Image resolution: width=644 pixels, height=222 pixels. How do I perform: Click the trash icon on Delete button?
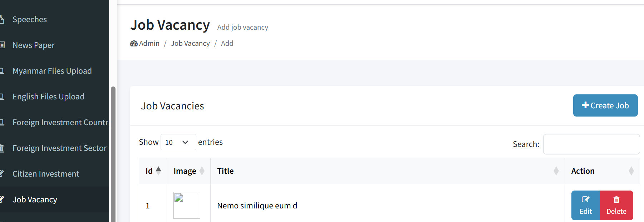click(616, 199)
